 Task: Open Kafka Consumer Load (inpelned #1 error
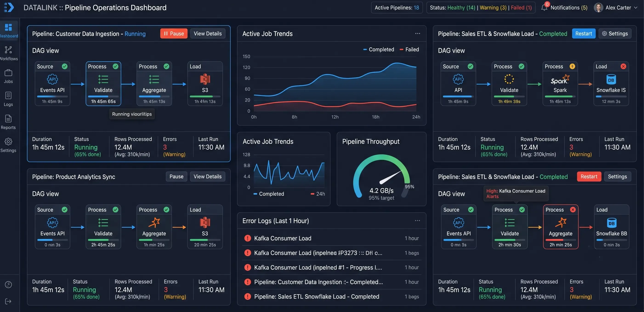tap(332, 267)
